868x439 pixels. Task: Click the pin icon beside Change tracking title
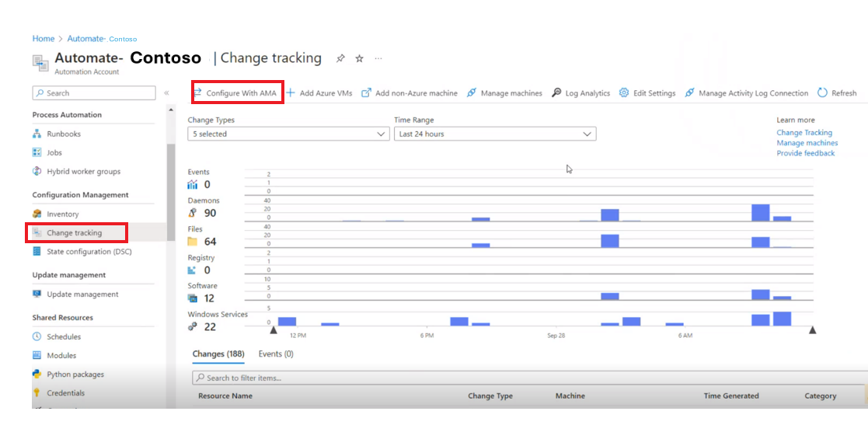pyautogui.click(x=340, y=58)
